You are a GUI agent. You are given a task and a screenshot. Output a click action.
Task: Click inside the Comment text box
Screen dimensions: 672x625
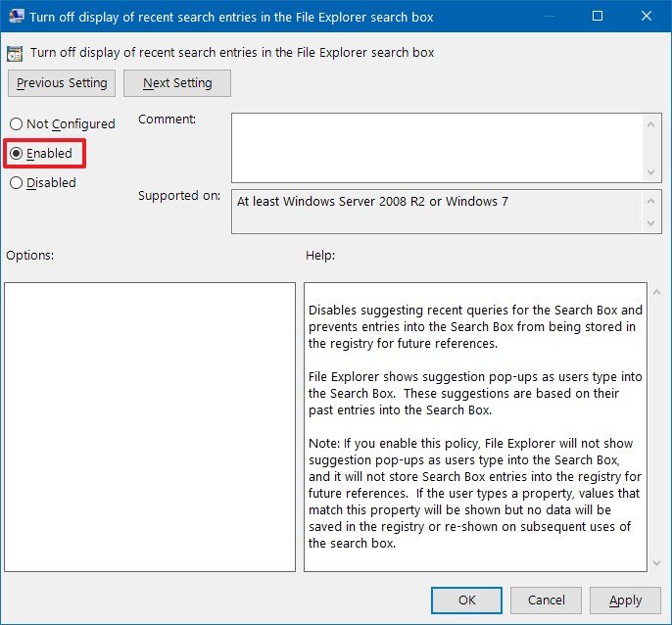tap(436, 147)
